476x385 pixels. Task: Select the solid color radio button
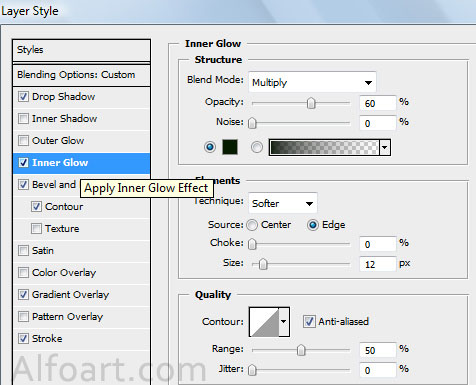pos(210,147)
